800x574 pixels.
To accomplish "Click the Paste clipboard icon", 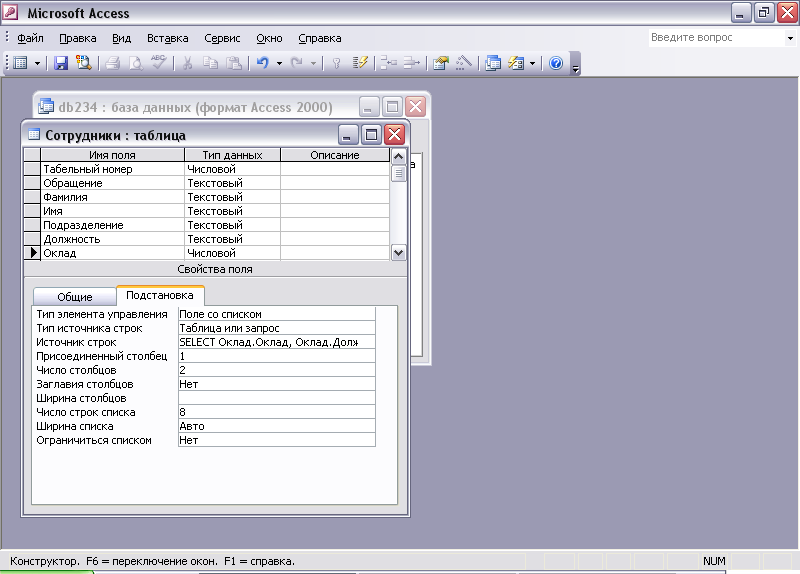I will [x=234, y=63].
